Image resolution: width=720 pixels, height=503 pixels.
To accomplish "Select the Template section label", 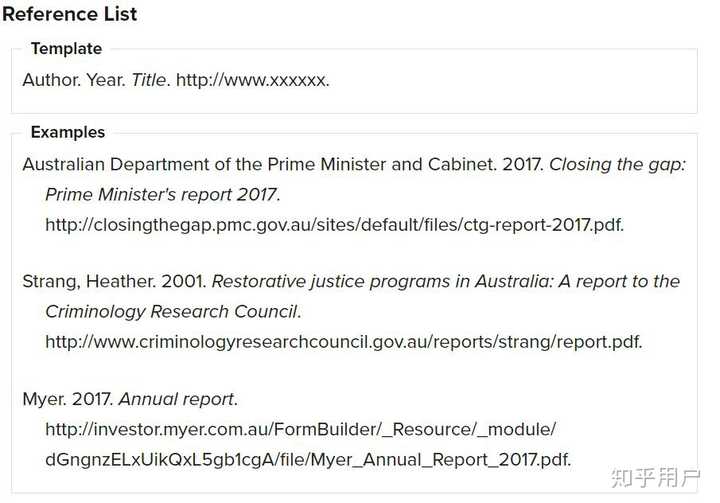I will tap(66, 48).
